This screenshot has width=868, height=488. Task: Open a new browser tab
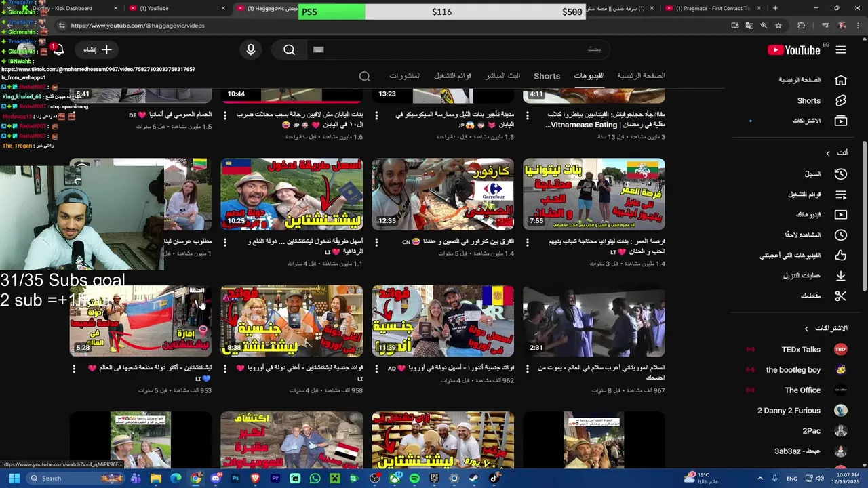tap(775, 8)
